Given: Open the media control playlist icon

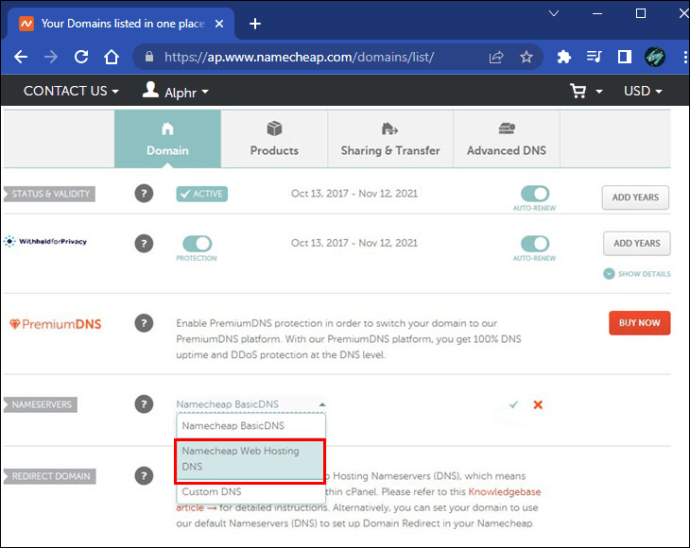Looking at the screenshot, I should (x=594, y=56).
